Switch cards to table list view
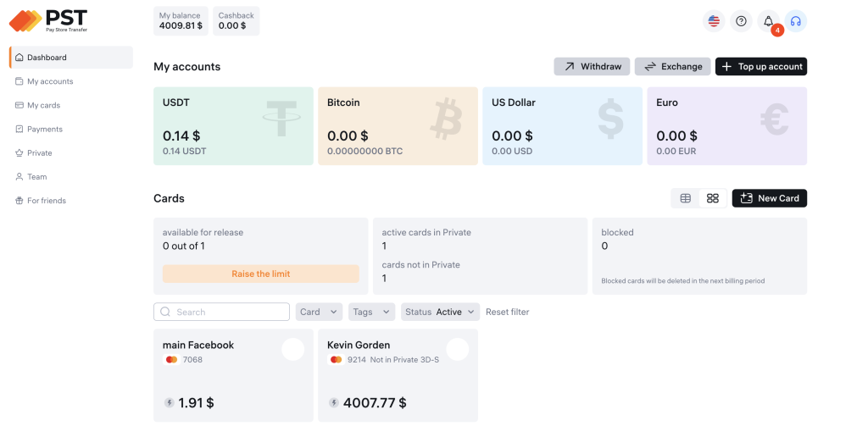 (686, 198)
